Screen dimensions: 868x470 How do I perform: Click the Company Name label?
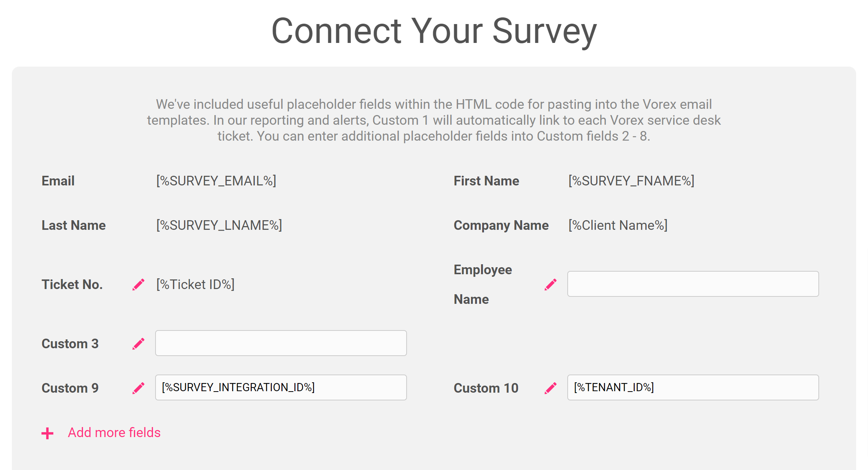point(501,225)
